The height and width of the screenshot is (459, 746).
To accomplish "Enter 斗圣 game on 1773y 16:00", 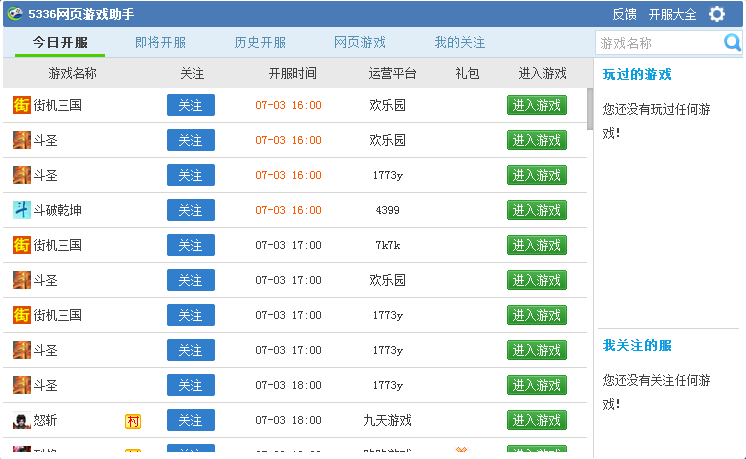I will coord(537,175).
